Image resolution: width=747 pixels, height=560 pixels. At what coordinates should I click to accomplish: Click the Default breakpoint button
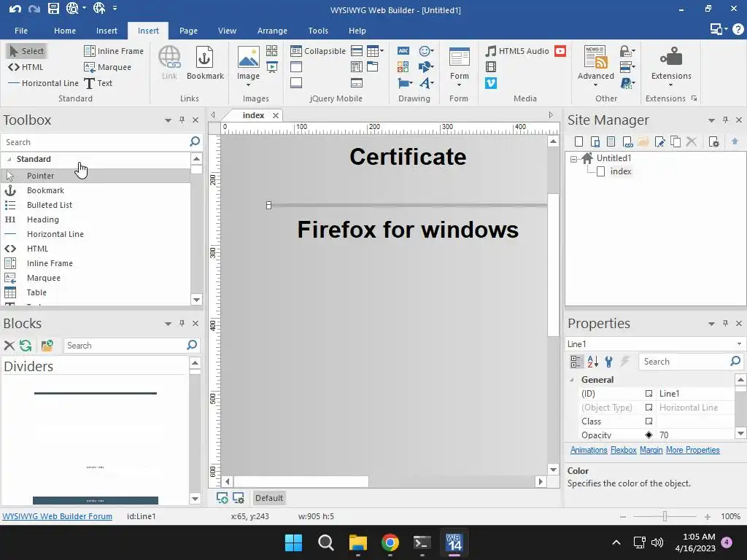click(x=268, y=498)
